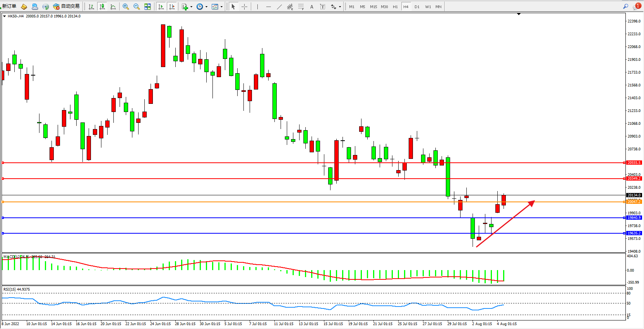Click the 新订单 new order button

[9, 6]
